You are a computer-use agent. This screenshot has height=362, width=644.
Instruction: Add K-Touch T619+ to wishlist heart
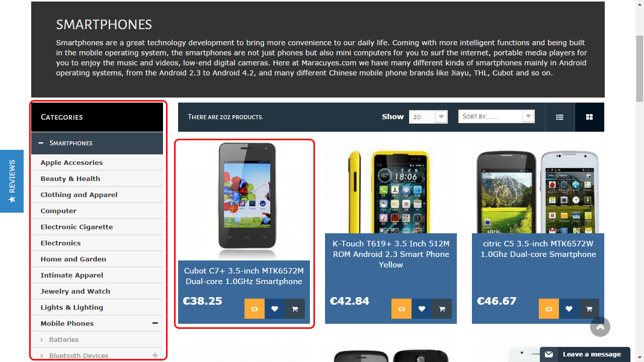tap(422, 309)
